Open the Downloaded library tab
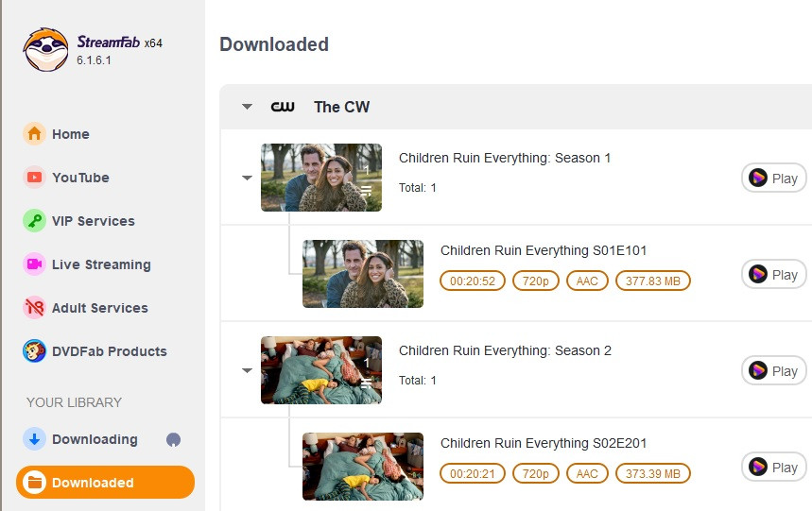 [x=105, y=483]
